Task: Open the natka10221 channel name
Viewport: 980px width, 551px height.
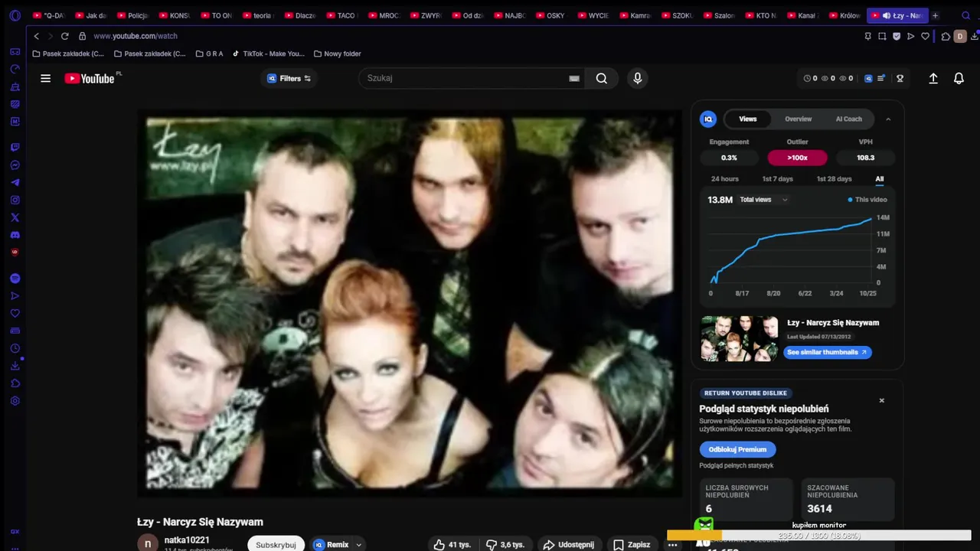Action: click(x=187, y=540)
